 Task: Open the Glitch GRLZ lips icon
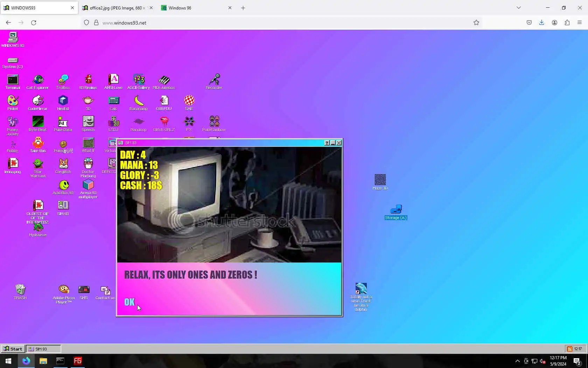point(164,124)
